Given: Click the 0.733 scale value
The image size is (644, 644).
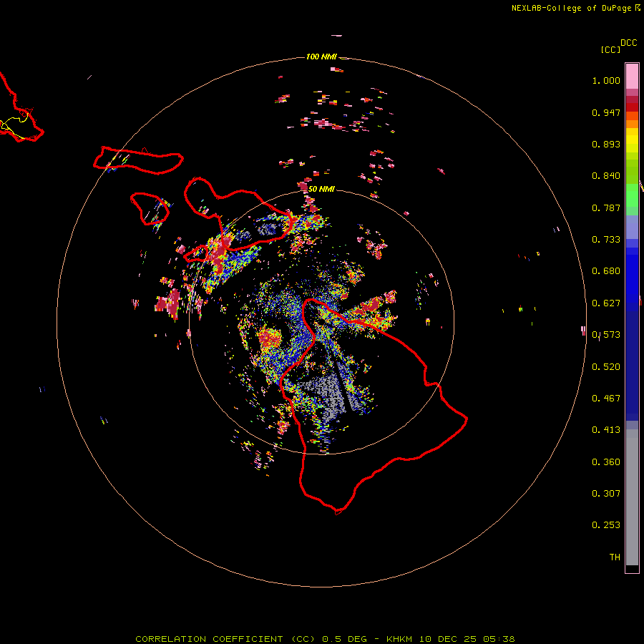Looking at the screenshot, I should coord(606,240).
